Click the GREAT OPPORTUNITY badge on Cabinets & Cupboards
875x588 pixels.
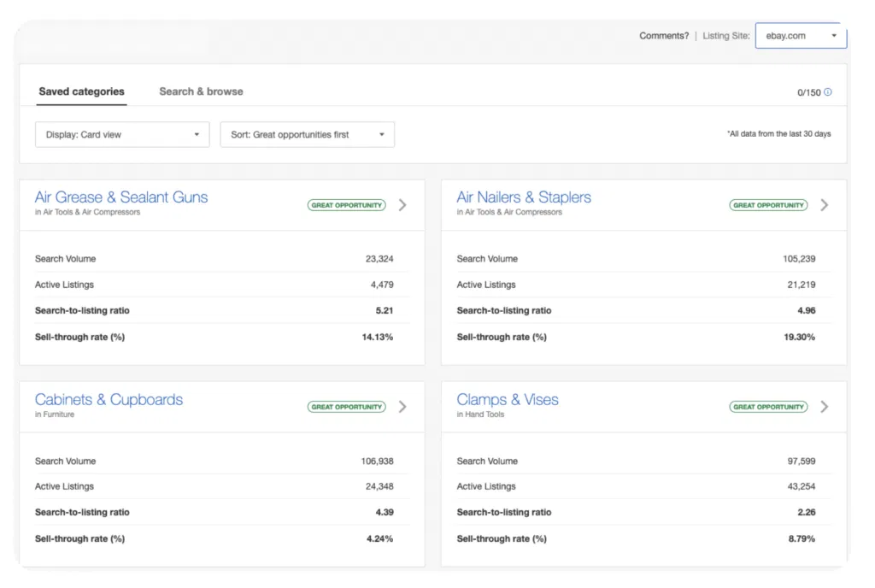345,407
